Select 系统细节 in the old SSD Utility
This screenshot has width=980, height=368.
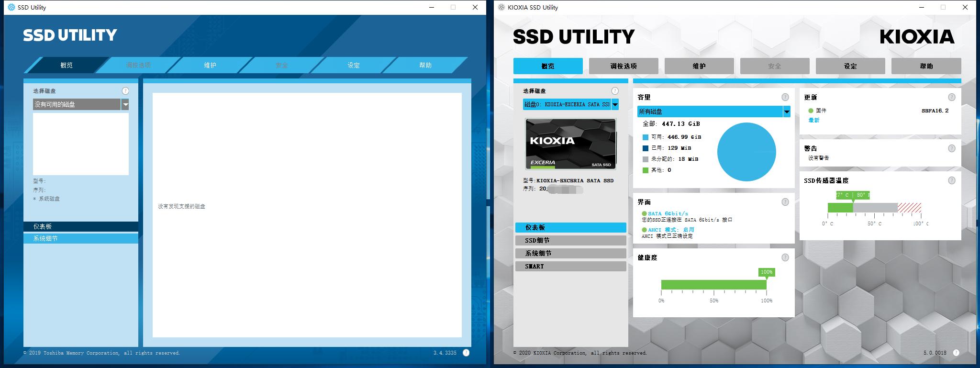pos(80,238)
